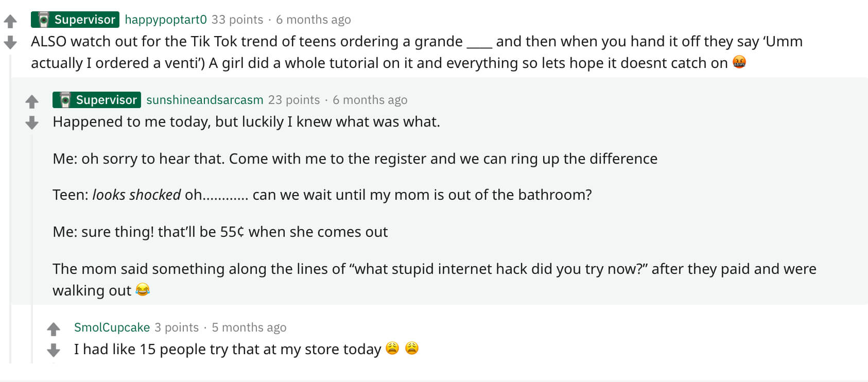Click sunshineandsarcasm's Supervisor flair badge
The width and height of the screenshot is (868, 382).
[x=97, y=100]
